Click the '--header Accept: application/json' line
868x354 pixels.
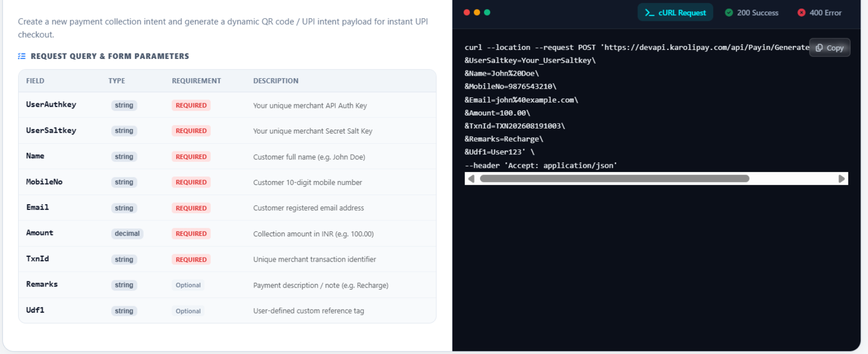tap(541, 165)
